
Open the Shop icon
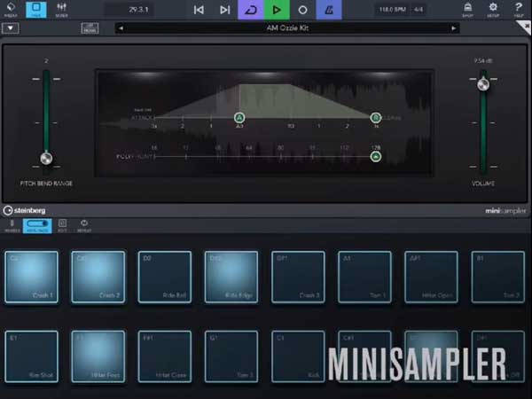click(x=467, y=10)
